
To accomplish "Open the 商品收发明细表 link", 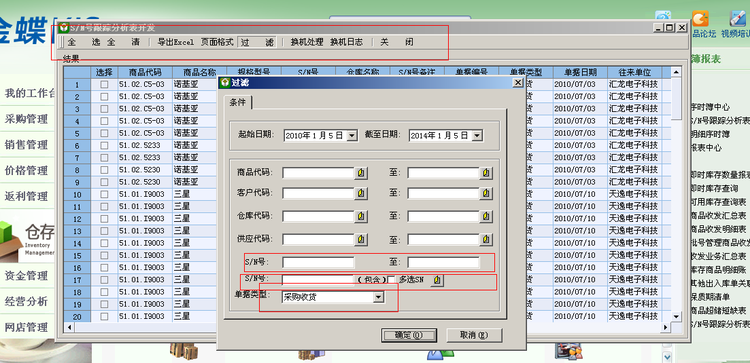I will 718,230.
